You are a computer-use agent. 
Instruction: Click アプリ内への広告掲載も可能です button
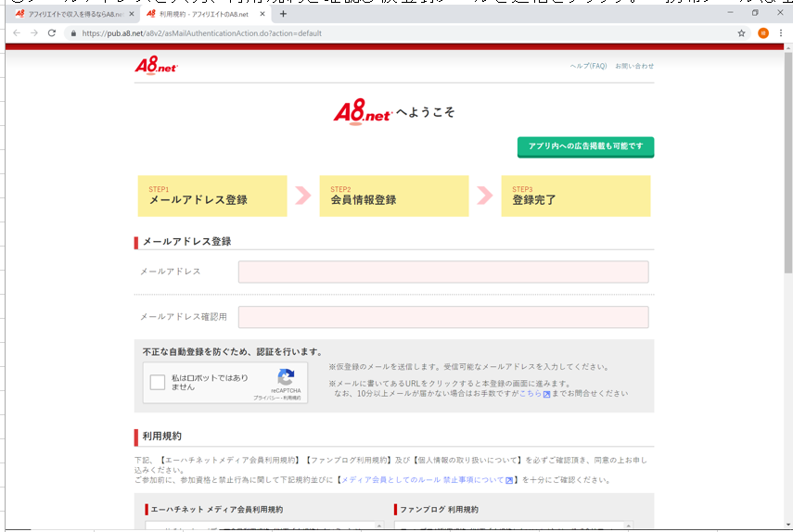pyautogui.click(x=585, y=147)
